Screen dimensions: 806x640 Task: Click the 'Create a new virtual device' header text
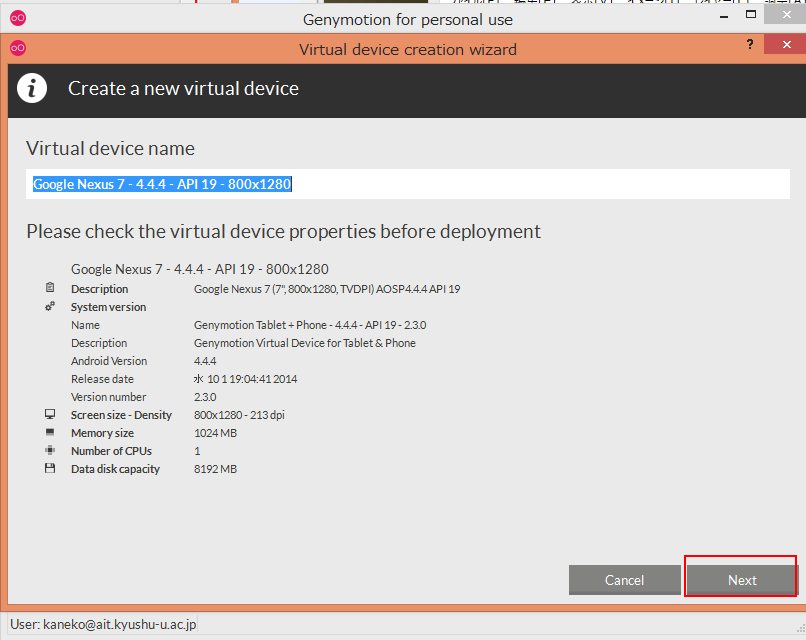tap(184, 88)
